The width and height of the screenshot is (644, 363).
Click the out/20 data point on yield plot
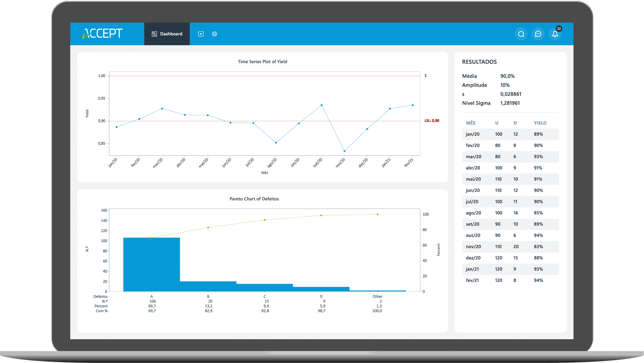click(321, 105)
